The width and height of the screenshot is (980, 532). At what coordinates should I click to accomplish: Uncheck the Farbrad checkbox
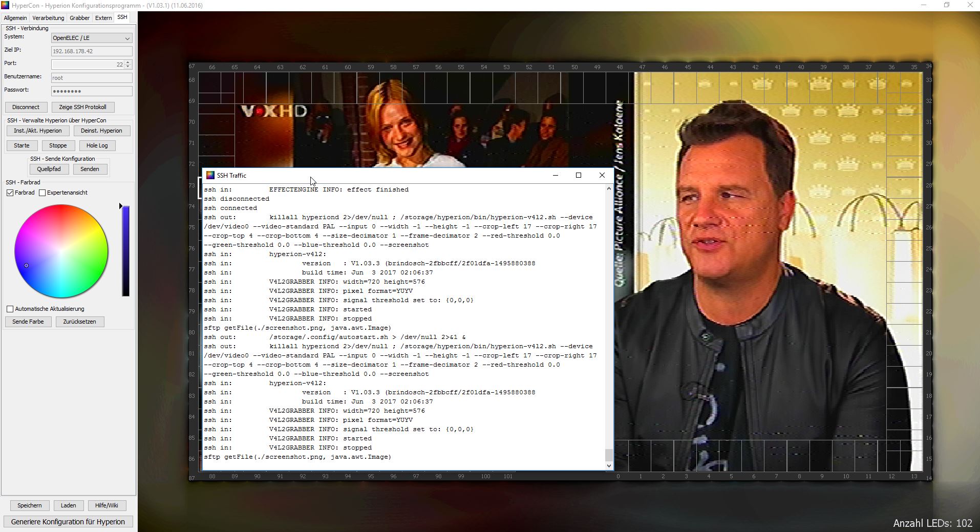(10, 193)
